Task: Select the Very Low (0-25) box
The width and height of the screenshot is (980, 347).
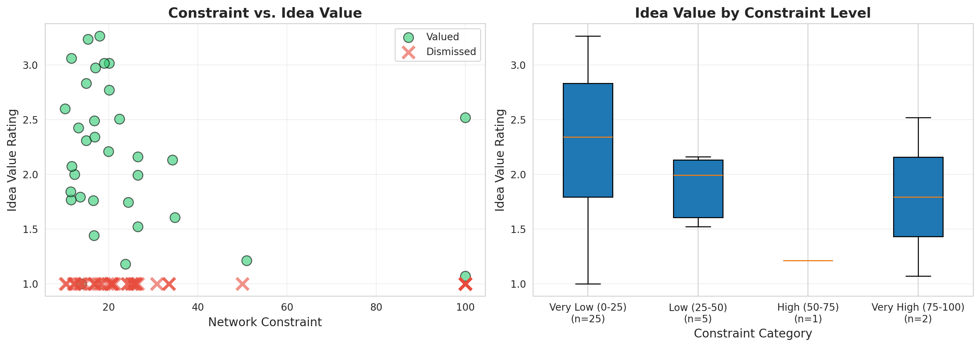Action: tap(588, 140)
